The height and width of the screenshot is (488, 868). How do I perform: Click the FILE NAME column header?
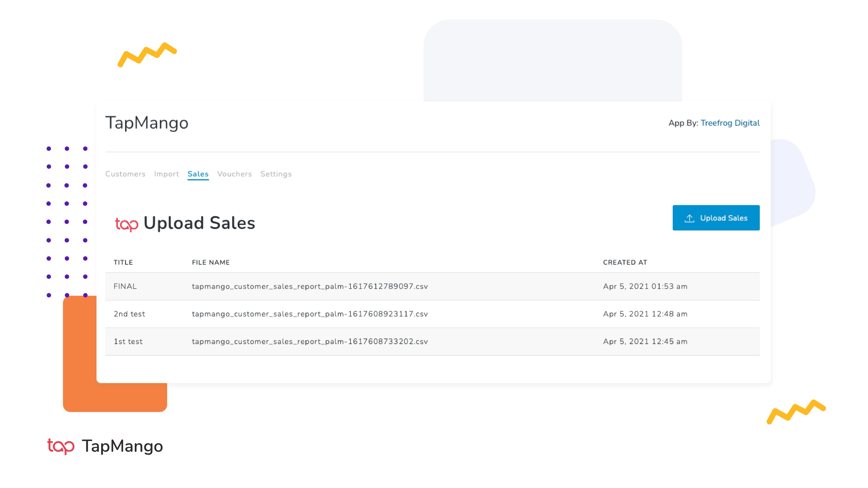click(211, 262)
